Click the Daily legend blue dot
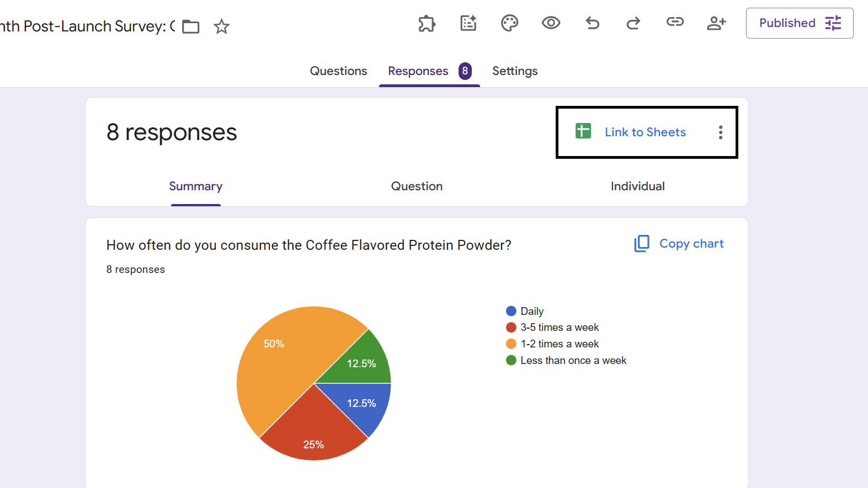 pos(511,311)
